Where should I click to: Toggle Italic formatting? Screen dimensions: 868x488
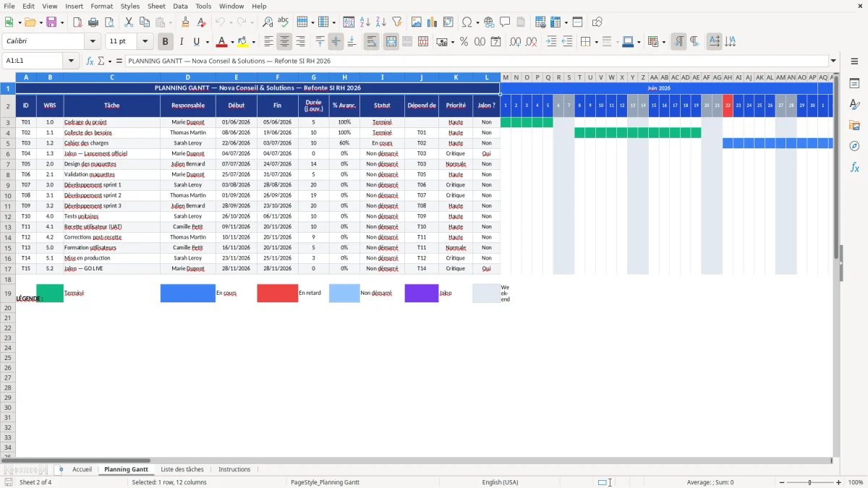(182, 42)
